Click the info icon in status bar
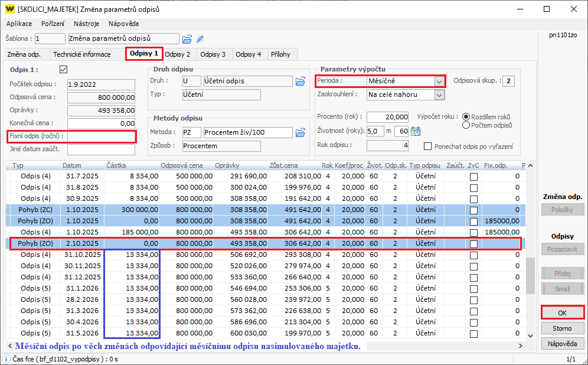This screenshot has width=588, height=365. 5,359
